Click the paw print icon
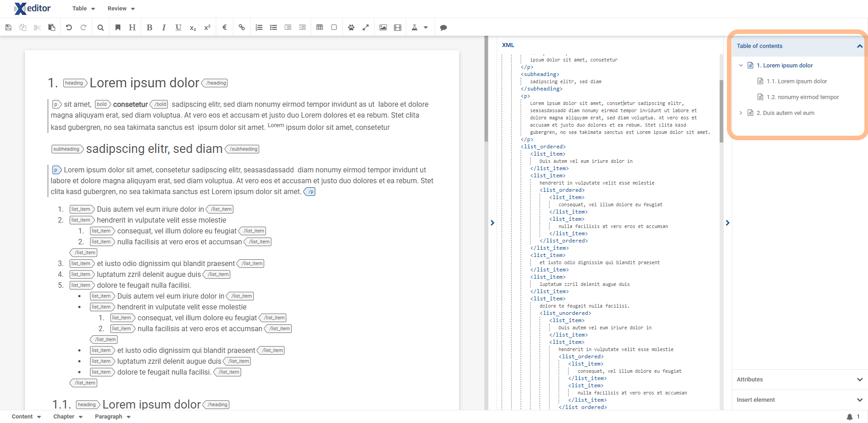Viewport: 868px width, 423px height. pos(351,28)
